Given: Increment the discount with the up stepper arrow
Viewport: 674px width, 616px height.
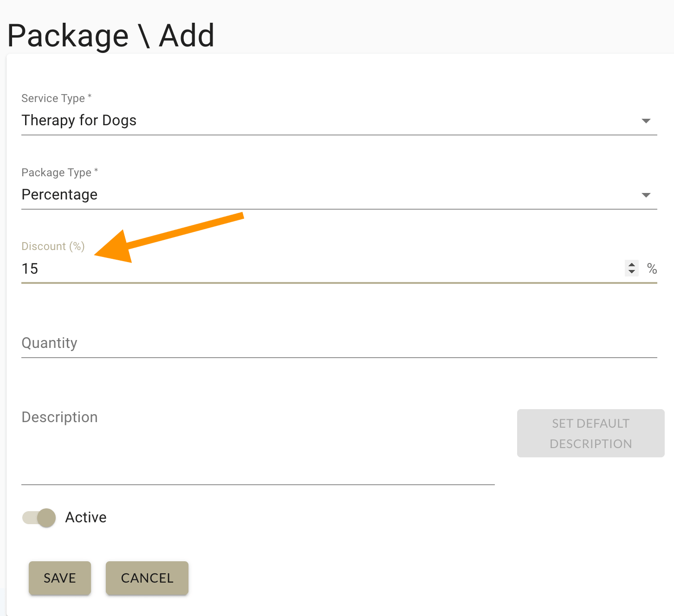Looking at the screenshot, I should 631,265.
